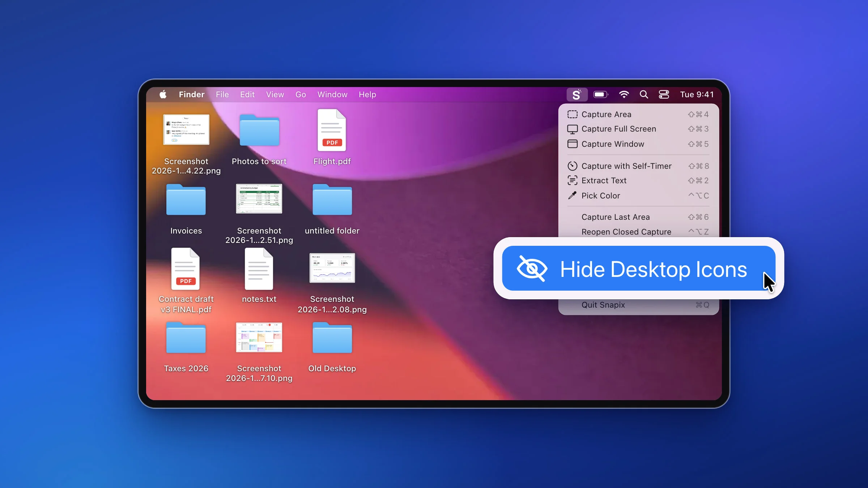This screenshot has width=868, height=488.
Task: Select the Old Desktop folder
Action: [x=332, y=338]
